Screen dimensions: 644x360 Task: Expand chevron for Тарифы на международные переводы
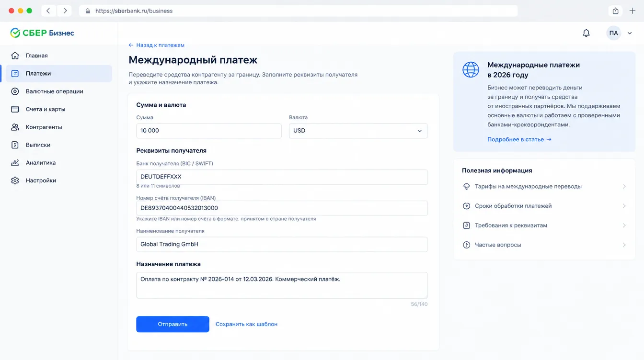point(624,187)
